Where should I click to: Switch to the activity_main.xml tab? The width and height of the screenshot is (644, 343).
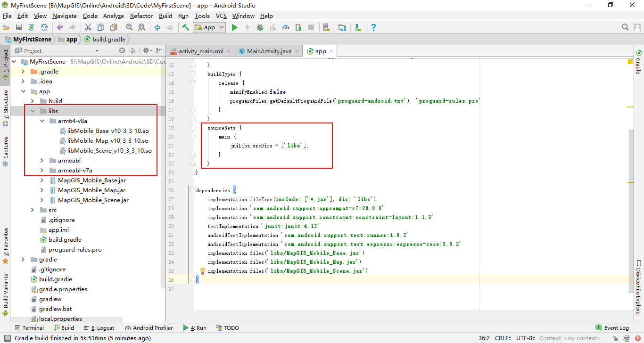201,51
